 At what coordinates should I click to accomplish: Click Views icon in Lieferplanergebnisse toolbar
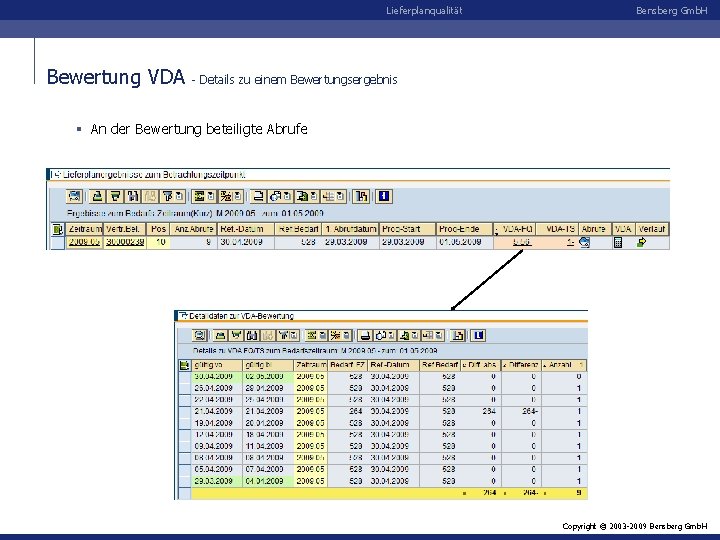tap(276, 196)
